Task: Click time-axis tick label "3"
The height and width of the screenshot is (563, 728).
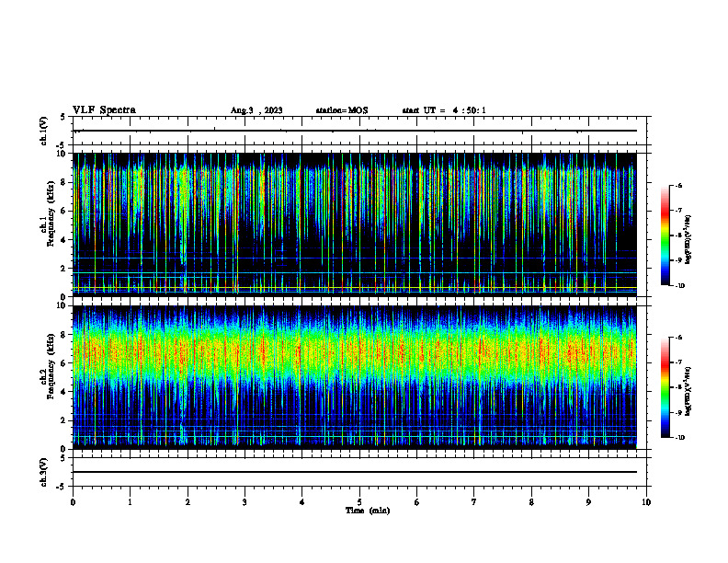Action: pos(245,502)
